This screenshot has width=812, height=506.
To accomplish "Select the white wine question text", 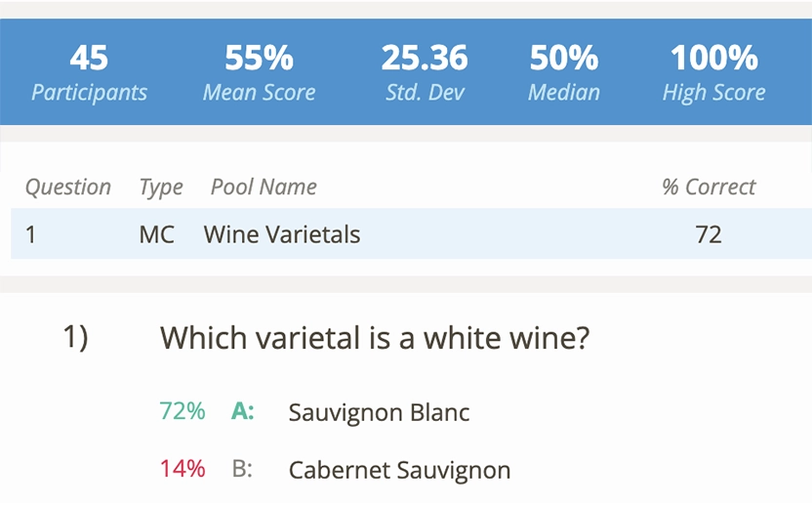I will (375, 338).
